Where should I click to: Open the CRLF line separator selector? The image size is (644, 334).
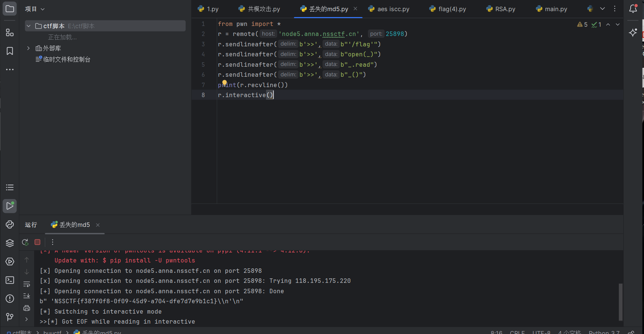tap(517, 332)
